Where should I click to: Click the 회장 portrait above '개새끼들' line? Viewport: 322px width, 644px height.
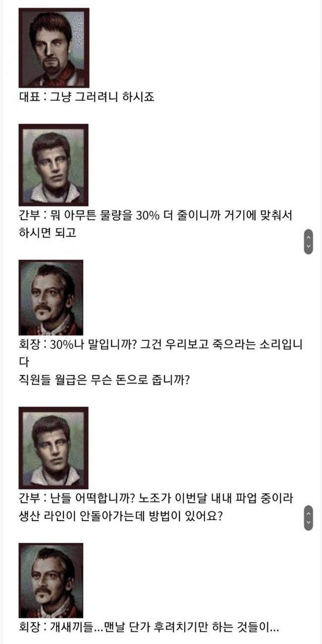pyautogui.click(x=51, y=581)
